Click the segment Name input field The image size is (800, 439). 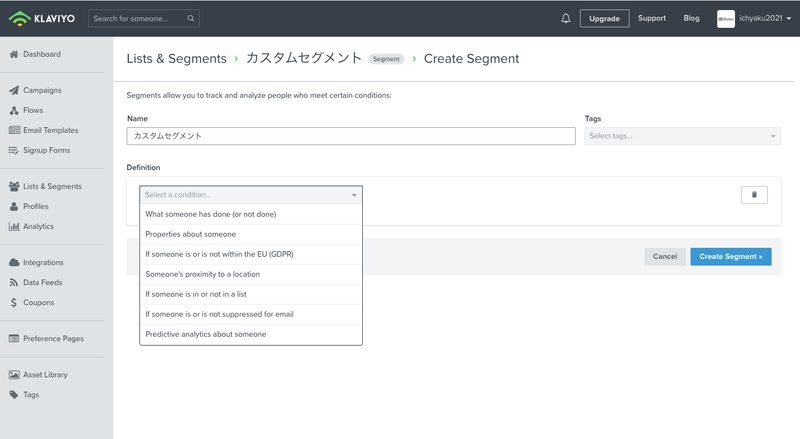tap(351, 136)
